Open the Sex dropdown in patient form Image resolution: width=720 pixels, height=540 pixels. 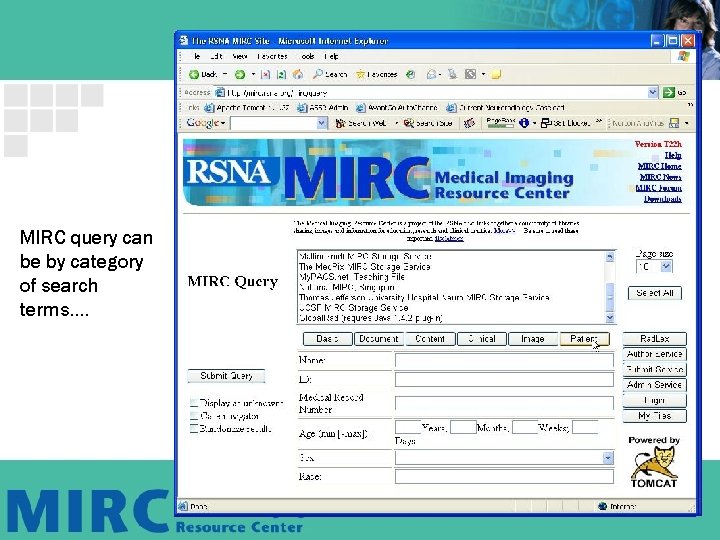[608, 458]
